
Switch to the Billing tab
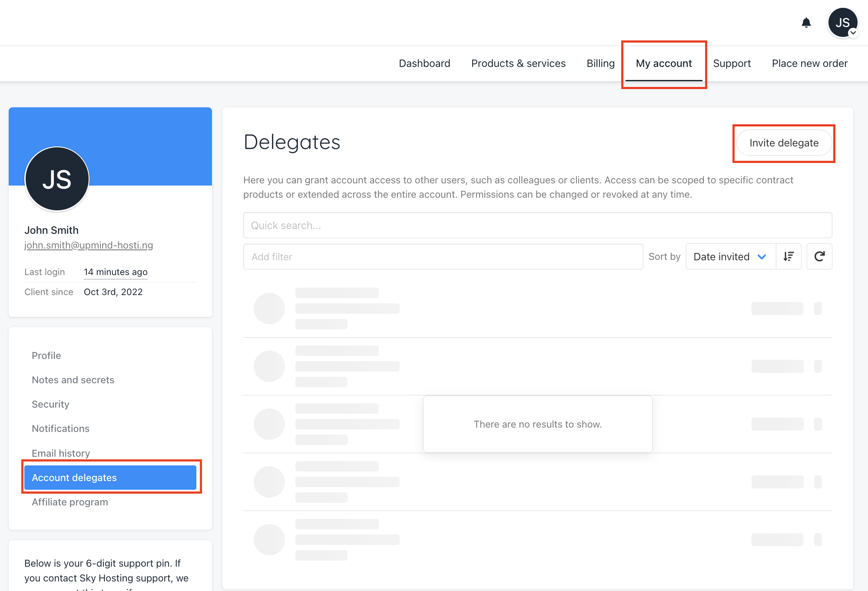coord(600,63)
